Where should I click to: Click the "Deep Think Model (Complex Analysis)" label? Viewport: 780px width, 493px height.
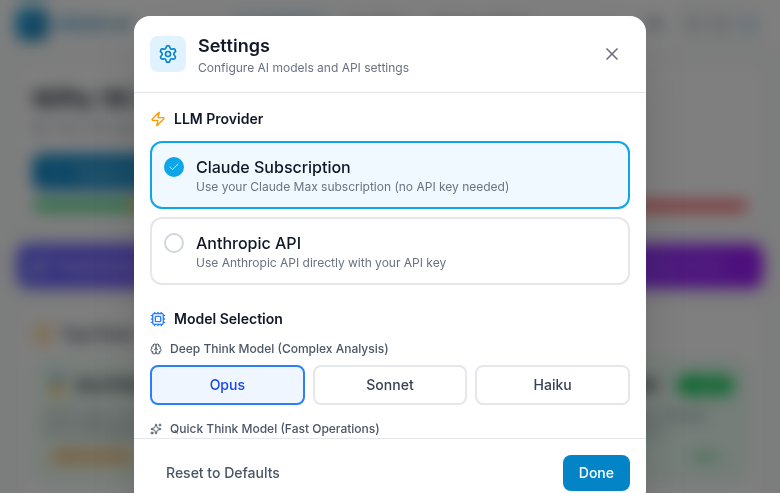pos(279,349)
